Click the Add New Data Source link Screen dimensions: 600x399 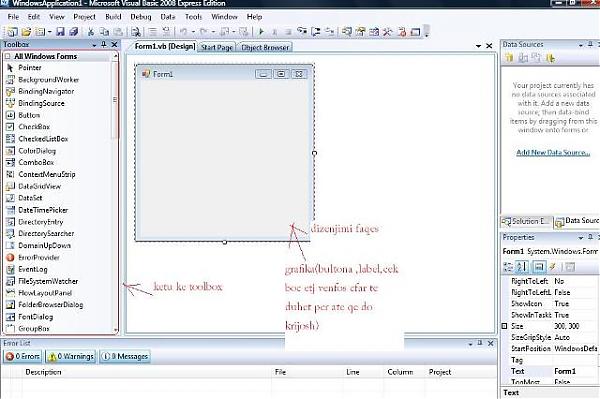pyautogui.click(x=553, y=153)
